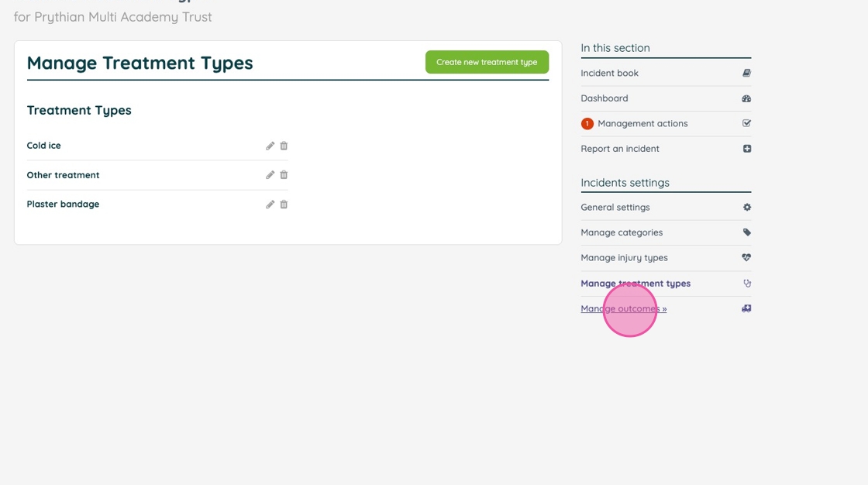Delete the Plaster bandage treatment type
The width and height of the screenshot is (868, 485).
point(284,205)
